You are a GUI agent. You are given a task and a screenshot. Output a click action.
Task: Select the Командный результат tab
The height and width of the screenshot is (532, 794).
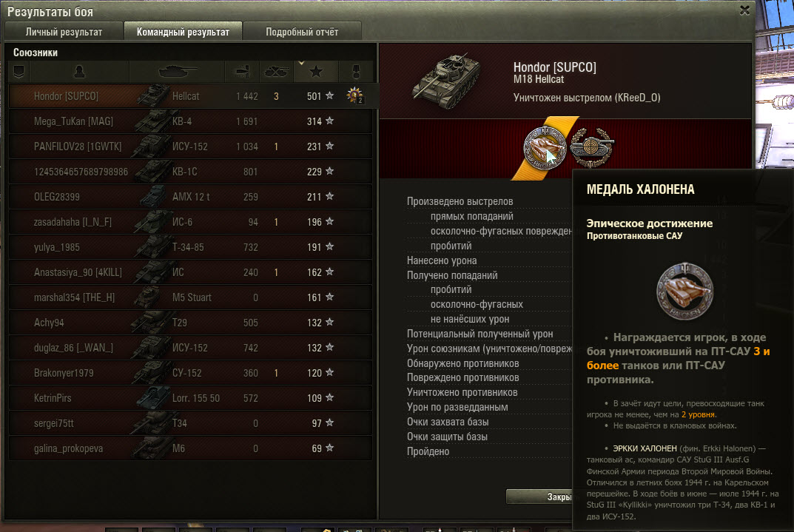click(183, 31)
